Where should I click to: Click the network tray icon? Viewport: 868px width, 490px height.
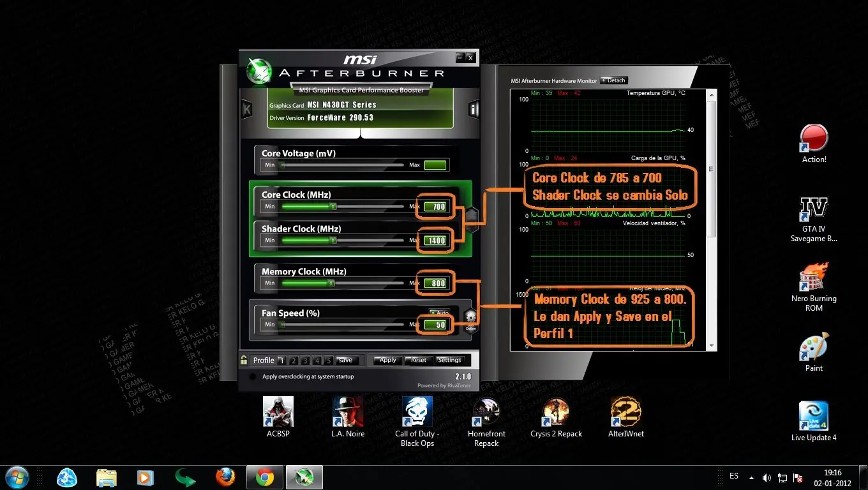point(782,477)
